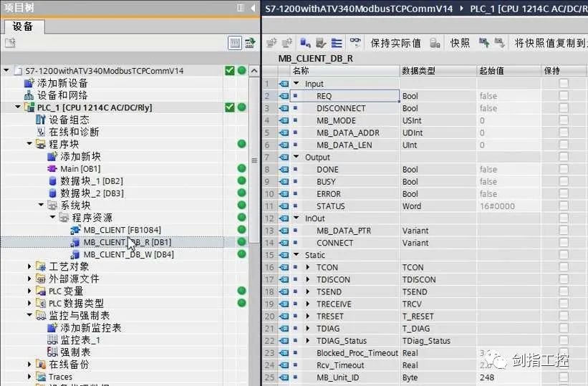Enable 保持 checkbox for STATUS row
The height and width of the screenshot is (386, 588).
click(x=564, y=206)
